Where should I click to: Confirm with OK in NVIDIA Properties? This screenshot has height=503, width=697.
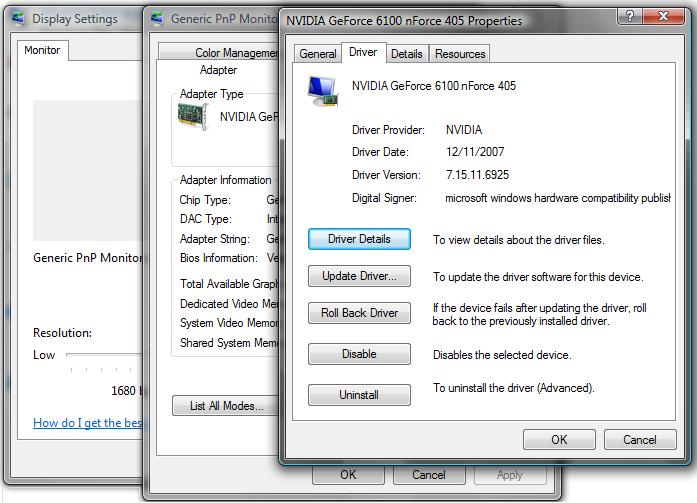coord(559,439)
